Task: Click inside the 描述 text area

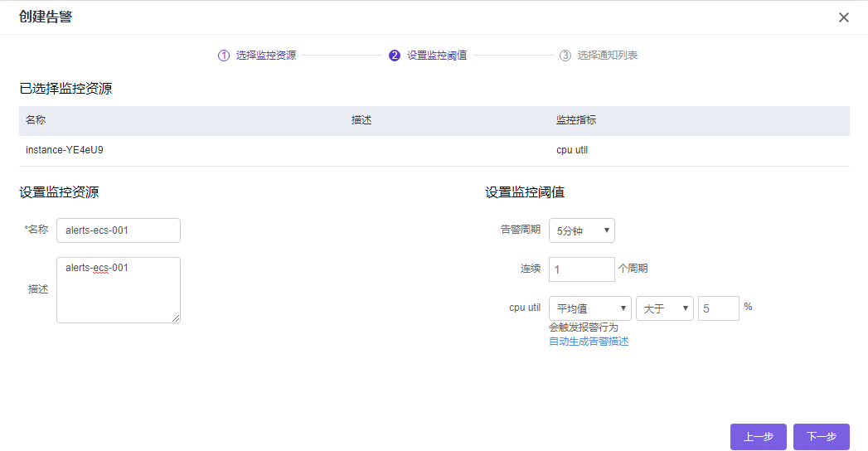Action: pos(119,289)
